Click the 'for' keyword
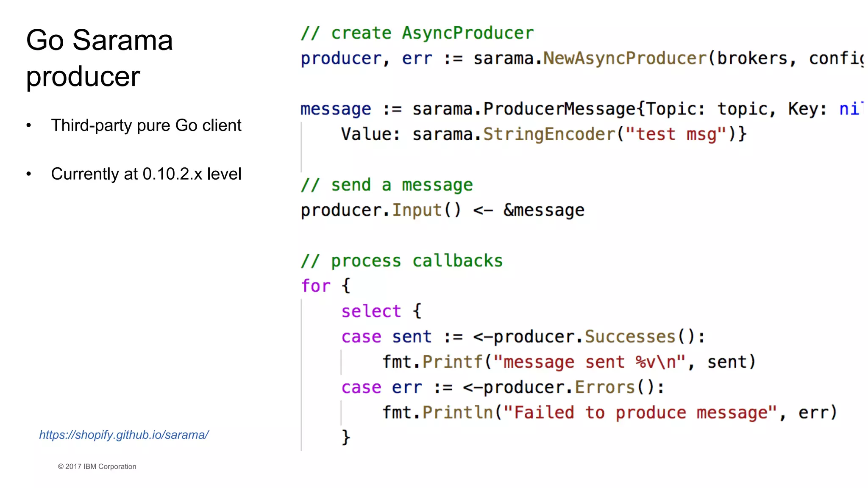868x488 pixels. coord(315,286)
